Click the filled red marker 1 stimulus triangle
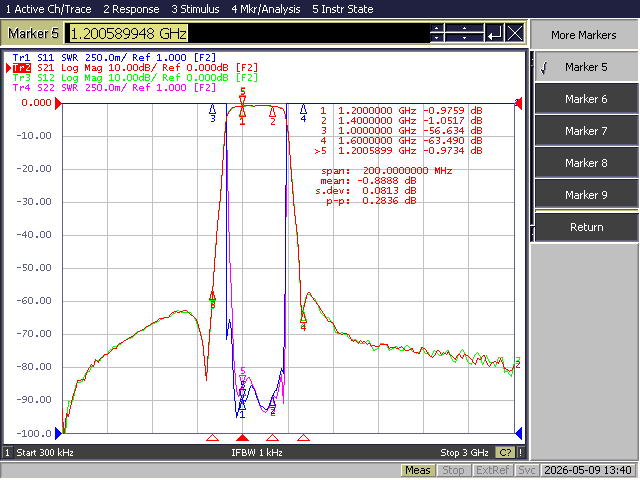 pyautogui.click(x=242, y=438)
